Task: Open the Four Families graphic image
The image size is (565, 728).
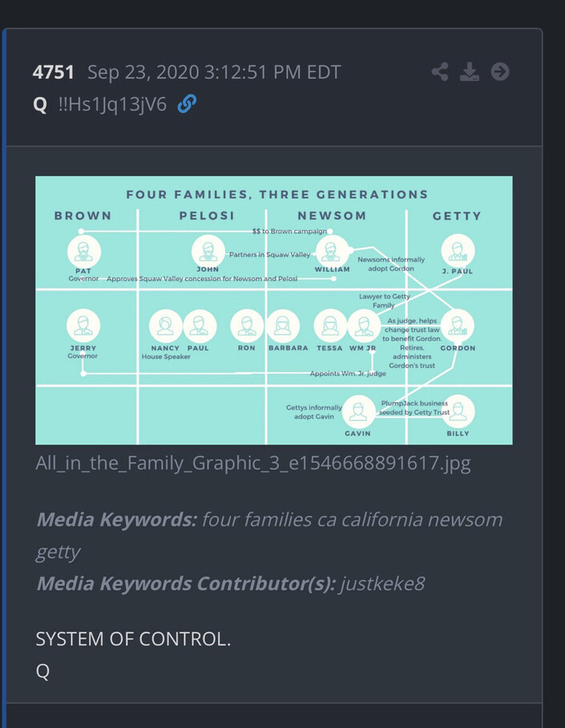Action: (x=274, y=310)
